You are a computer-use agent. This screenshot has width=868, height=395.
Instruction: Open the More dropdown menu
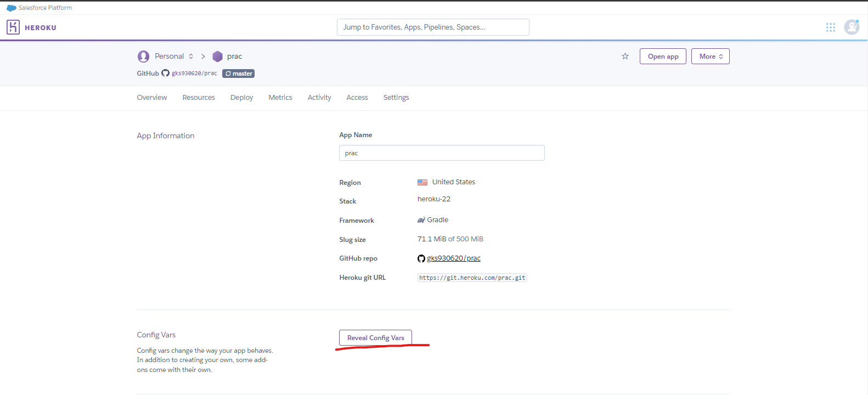(710, 57)
